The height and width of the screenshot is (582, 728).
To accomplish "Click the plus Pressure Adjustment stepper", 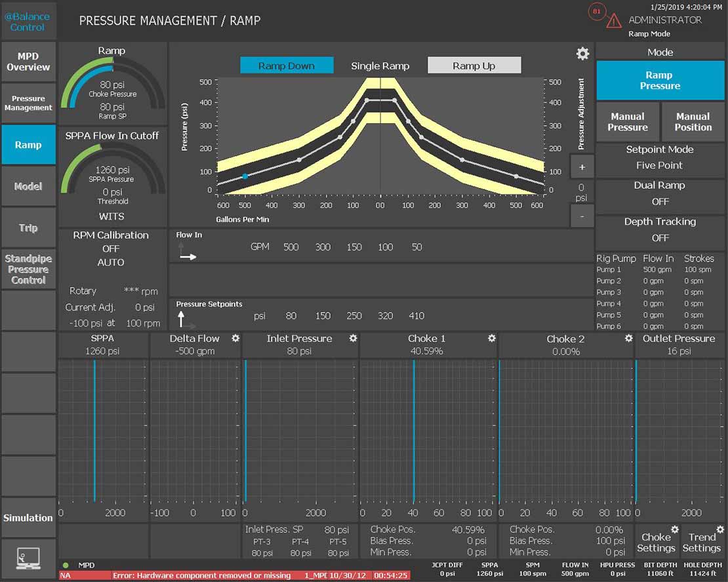I will coord(582,166).
